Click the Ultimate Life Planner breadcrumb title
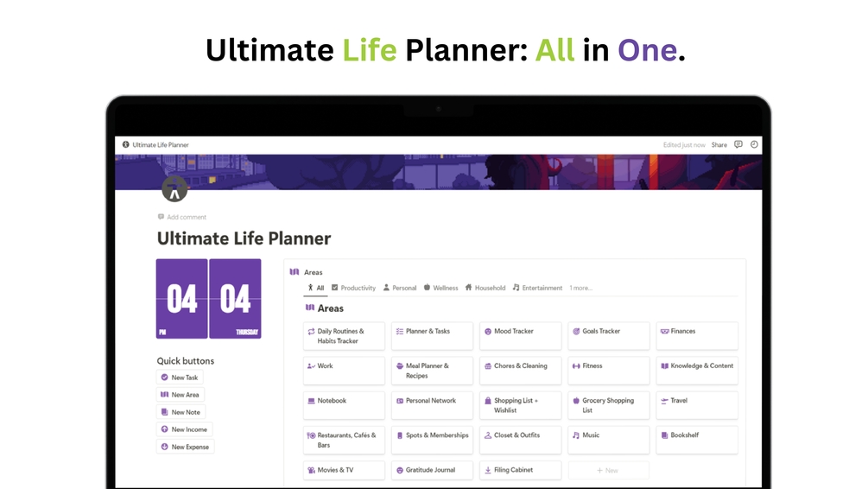 point(160,145)
